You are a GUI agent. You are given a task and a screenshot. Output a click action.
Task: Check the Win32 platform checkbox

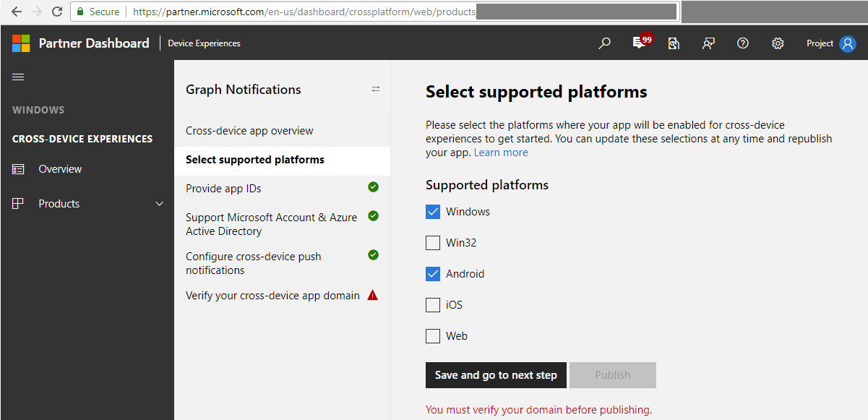(x=433, y=243)
